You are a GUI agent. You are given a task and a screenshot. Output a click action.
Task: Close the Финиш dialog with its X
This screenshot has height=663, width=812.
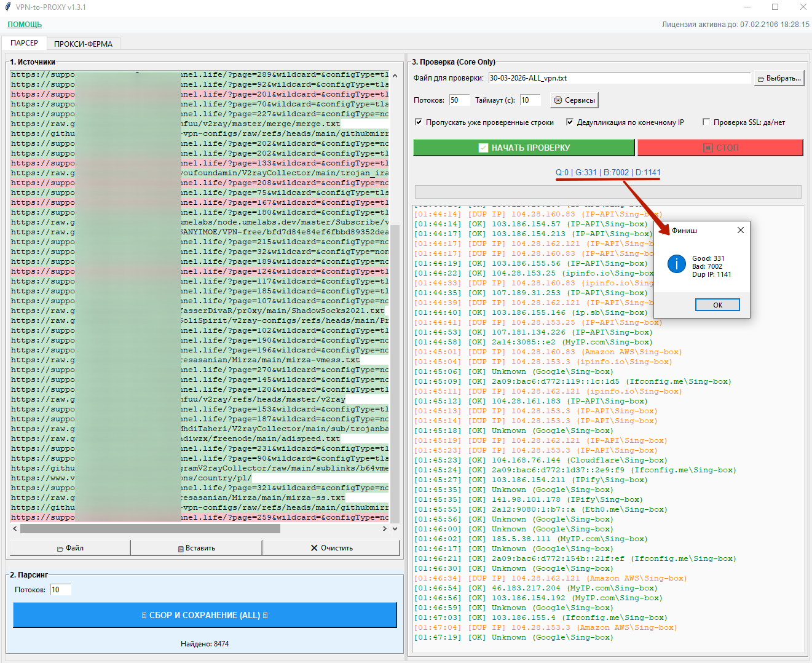[x=740, y=230]
